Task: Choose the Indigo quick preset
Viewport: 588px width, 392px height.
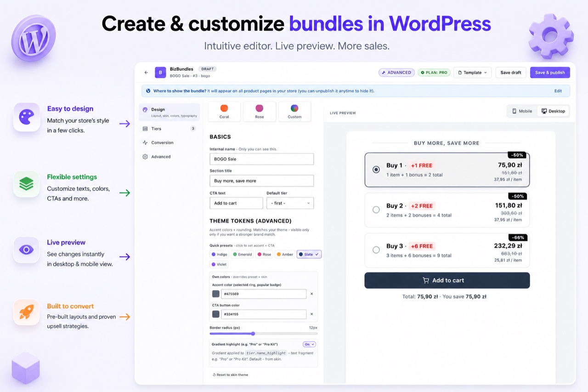Action: (219, 254)
